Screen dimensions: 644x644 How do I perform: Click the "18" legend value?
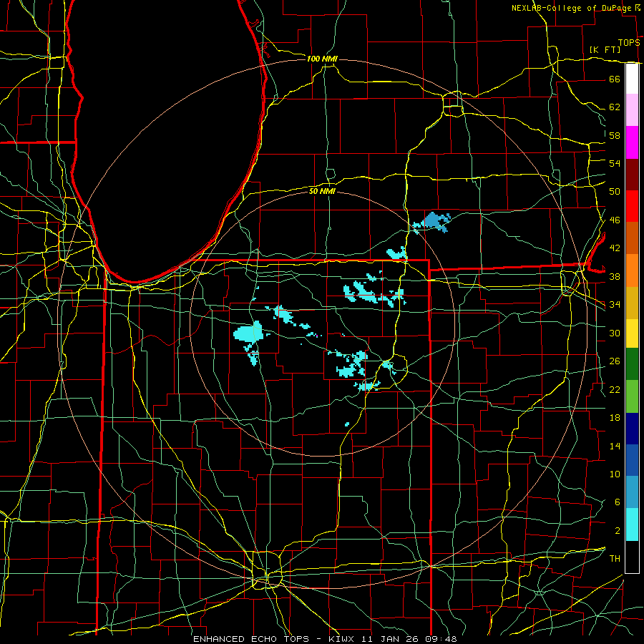(x=615, y=418)
